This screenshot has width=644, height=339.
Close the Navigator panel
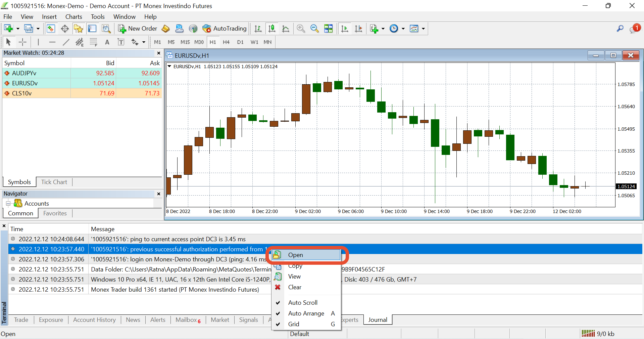(x=159, y=194)
